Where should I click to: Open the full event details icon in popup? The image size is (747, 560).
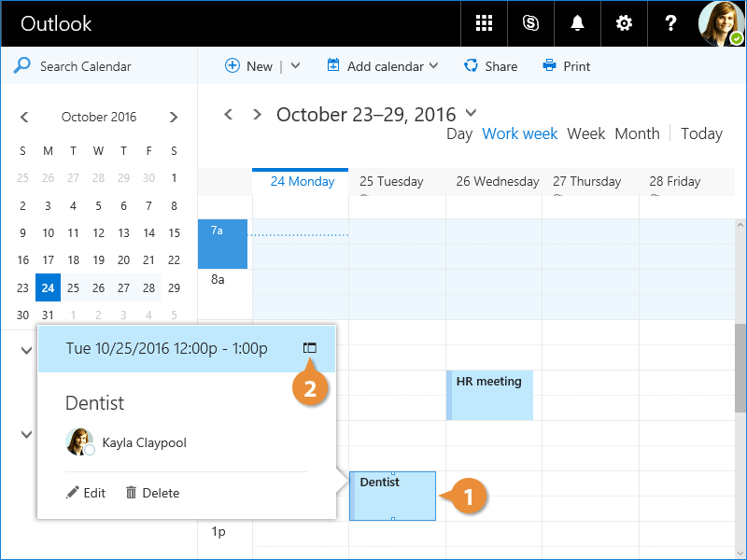tap(309, 348)
